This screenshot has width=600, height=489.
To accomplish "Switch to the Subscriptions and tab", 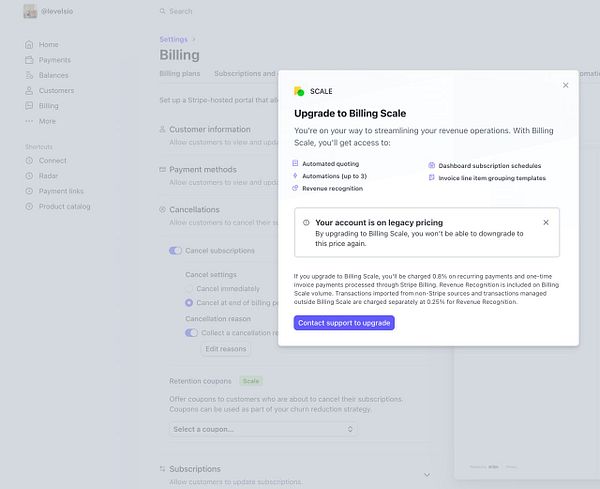I will pyautogui.click(x=245, y=73).
